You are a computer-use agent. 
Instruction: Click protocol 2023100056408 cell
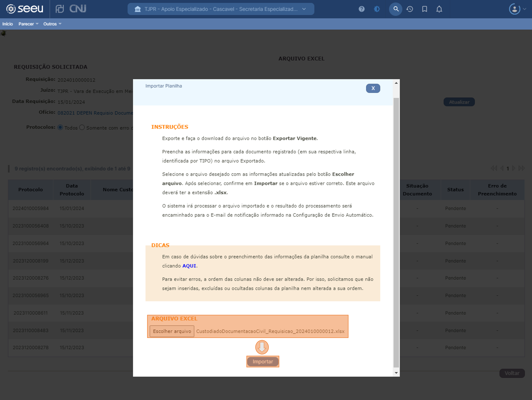31,226
